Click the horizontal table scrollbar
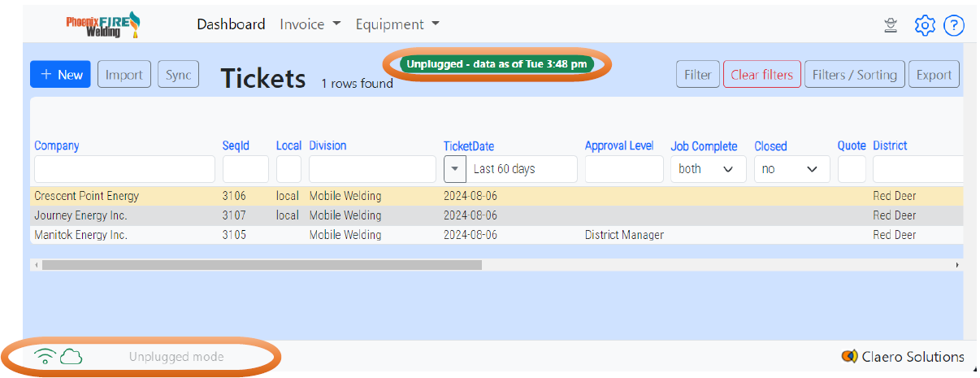 (262, 265)
